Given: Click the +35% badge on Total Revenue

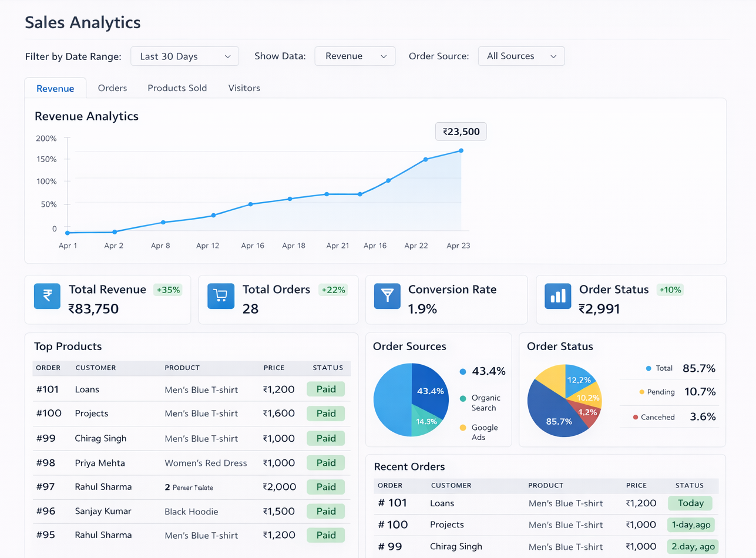Looking at the screenshot, I should coord(167,290).
